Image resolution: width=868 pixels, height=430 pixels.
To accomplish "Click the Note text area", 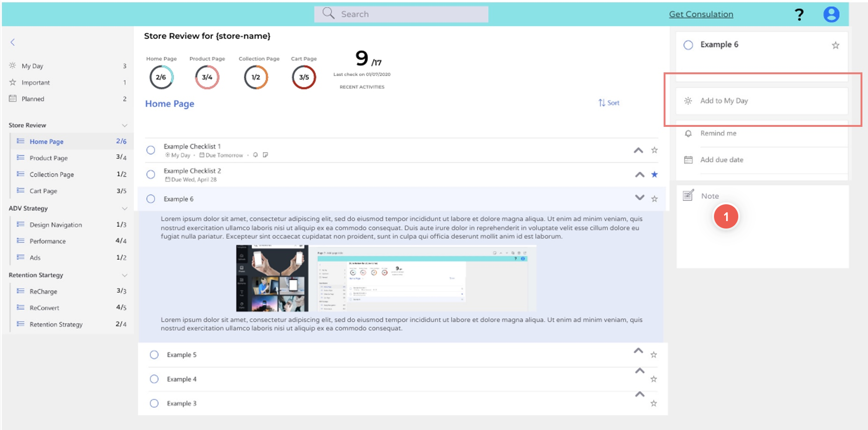I will (x=763, y=227).
